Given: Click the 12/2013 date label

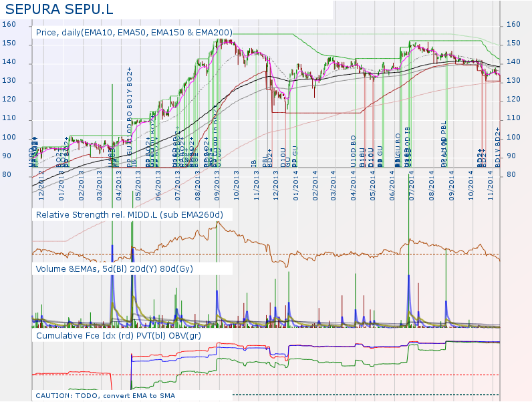Looking at the screenshot, I should click(x=275, y=186).
